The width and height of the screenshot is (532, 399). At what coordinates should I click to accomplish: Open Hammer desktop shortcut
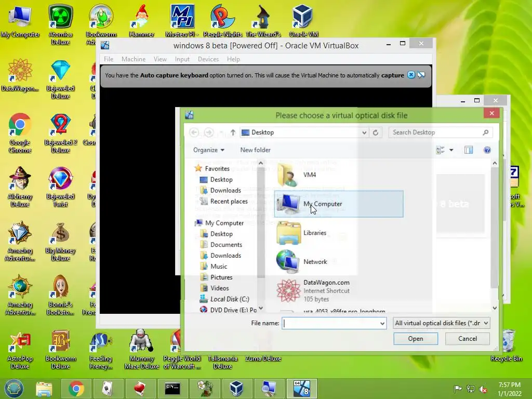[x=141, y=21]
